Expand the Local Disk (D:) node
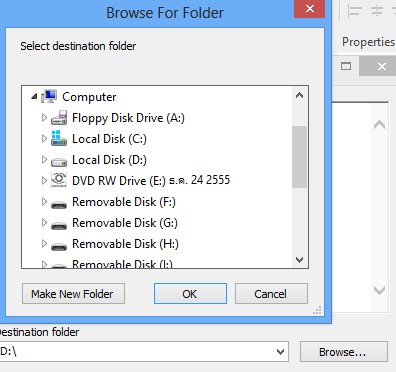The image size is (396, 372). tap(44, 159)
